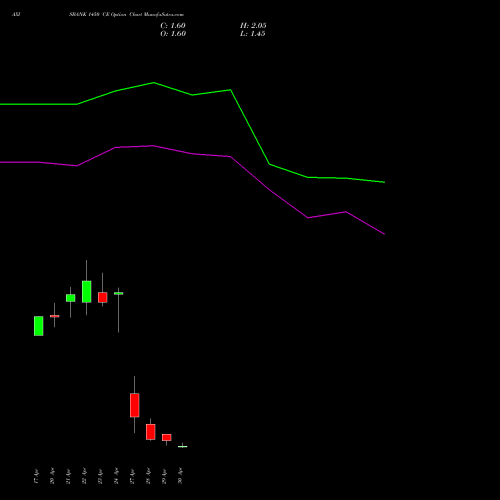
Task: Click the open value 'O: 1.60'
Action: (x=173, y=34)
